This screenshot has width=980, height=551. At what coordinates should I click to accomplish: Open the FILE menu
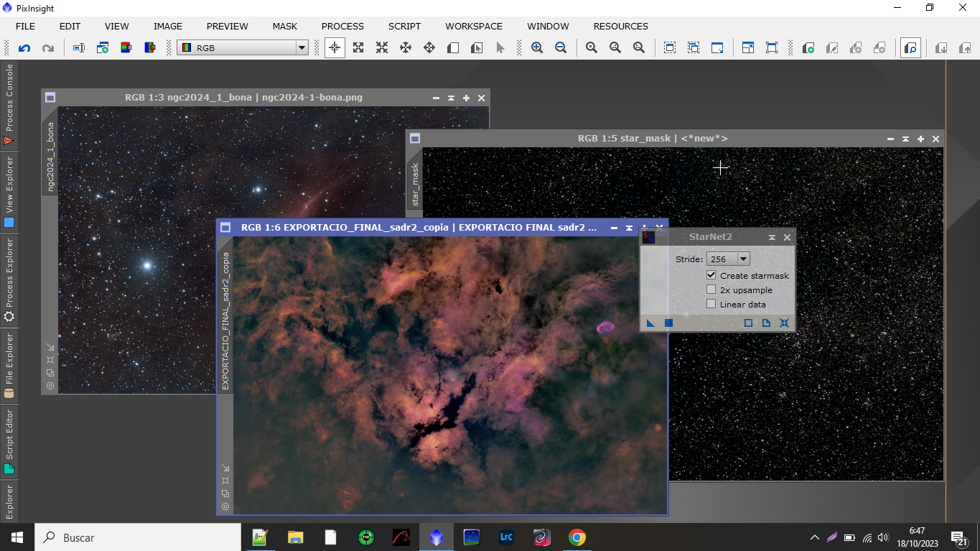tap(25, 26)
